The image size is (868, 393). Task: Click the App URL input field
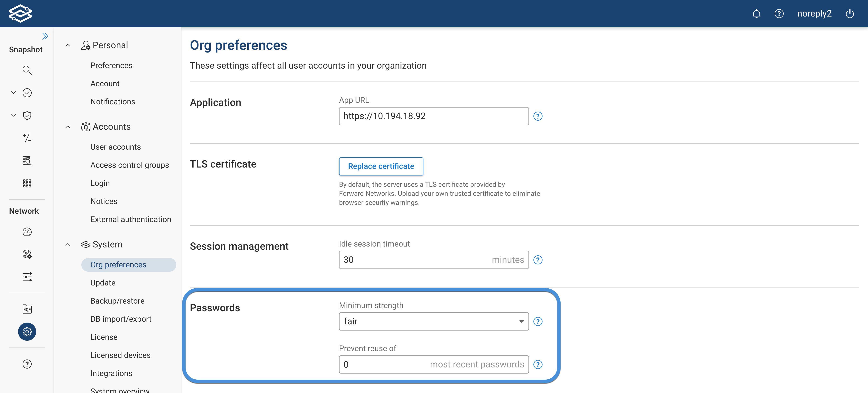[x=434, y=116]
